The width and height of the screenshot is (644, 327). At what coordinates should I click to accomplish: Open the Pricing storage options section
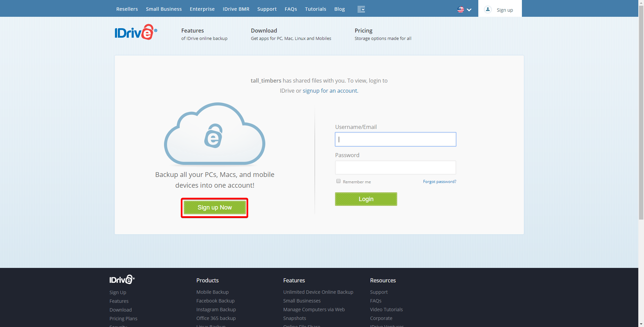click(x=383, y=34)
